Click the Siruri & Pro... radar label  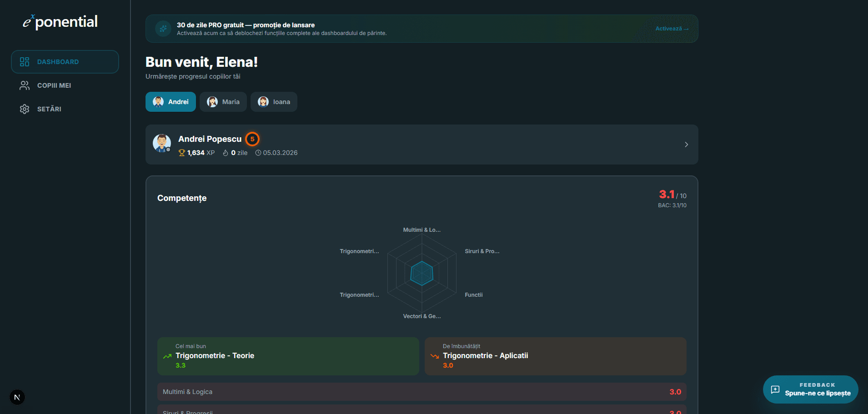tap(482, 251)
